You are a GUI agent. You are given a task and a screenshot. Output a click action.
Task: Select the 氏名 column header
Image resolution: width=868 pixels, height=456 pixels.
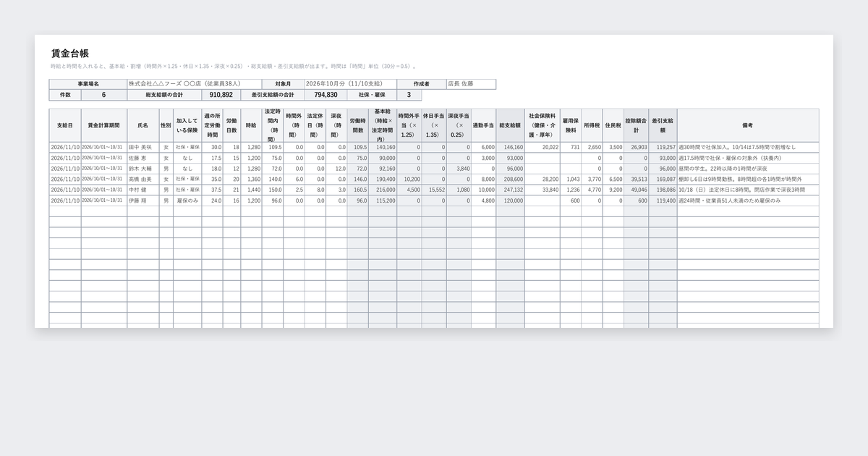pyautogui.click(x=143, y=125)
